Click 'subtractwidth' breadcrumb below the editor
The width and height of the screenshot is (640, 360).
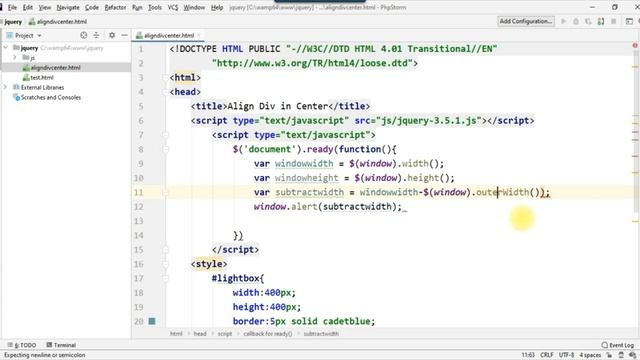pos(321,334)
